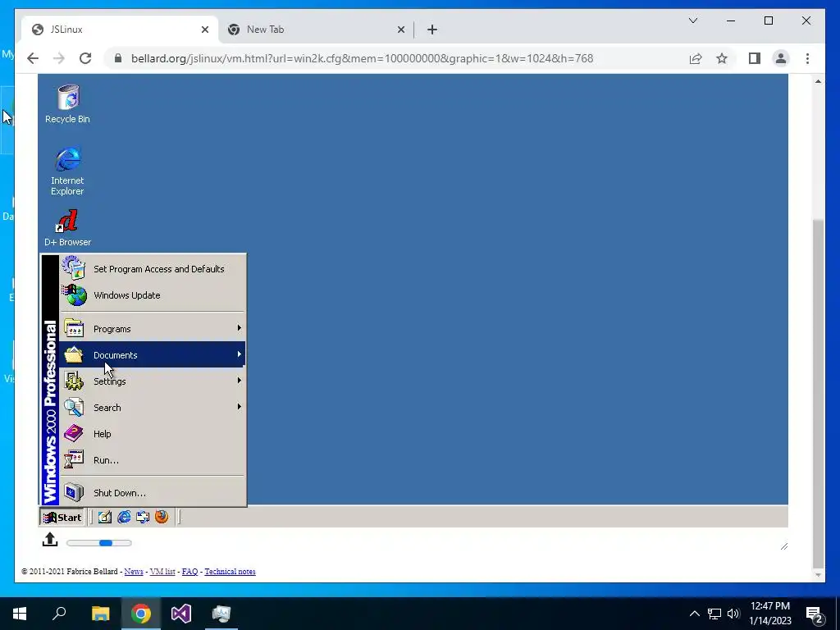Image resolution: width=840 pixels, height=630 pixels.
Task: Click the Programs folder icon in the Start menu
Action: 74,328
